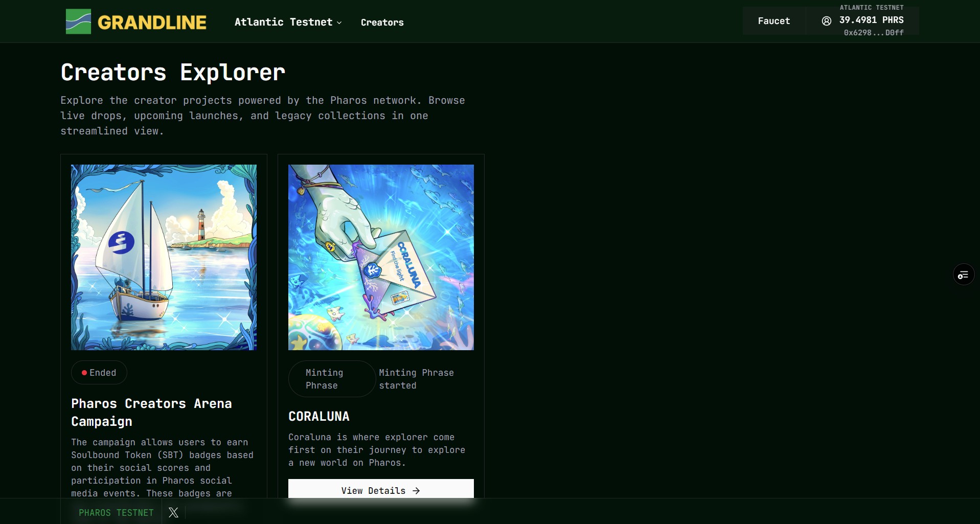This screenshot has width=980, height=524.
Task: Click the arrow icon on View Details
Action: [416, 491]
